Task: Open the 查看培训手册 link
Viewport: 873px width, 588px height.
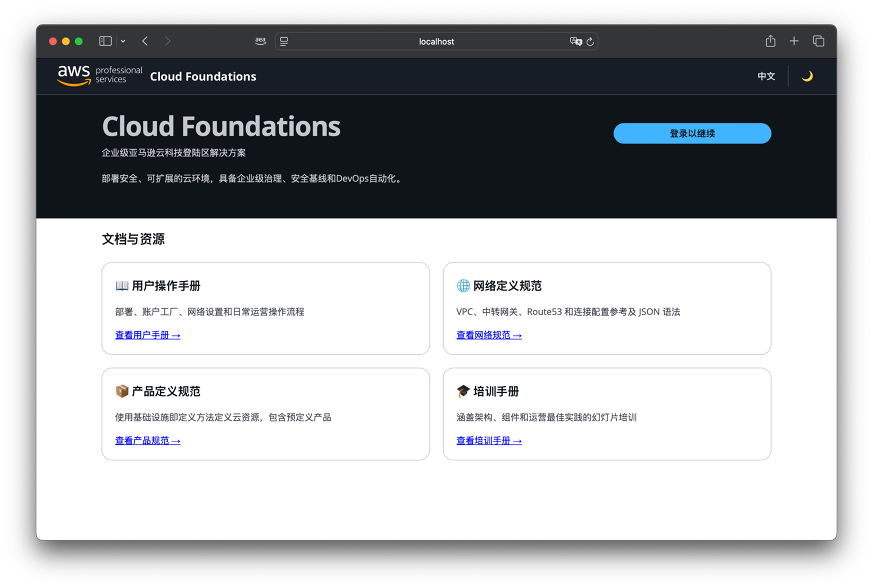Action: point(489,441)
